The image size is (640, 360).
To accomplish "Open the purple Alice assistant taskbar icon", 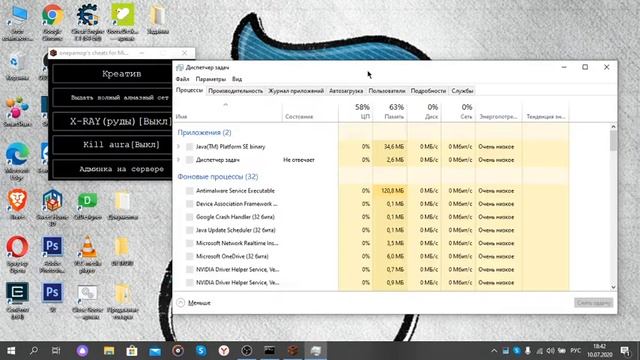I will pos(82,351).
